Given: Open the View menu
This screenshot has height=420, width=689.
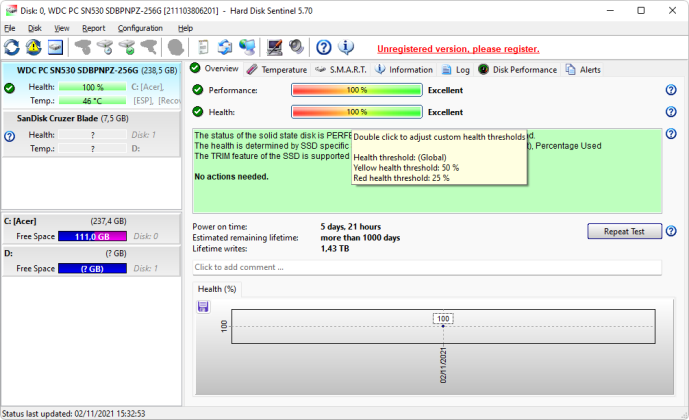Looking at the screenshot, I should pos(62,28).
